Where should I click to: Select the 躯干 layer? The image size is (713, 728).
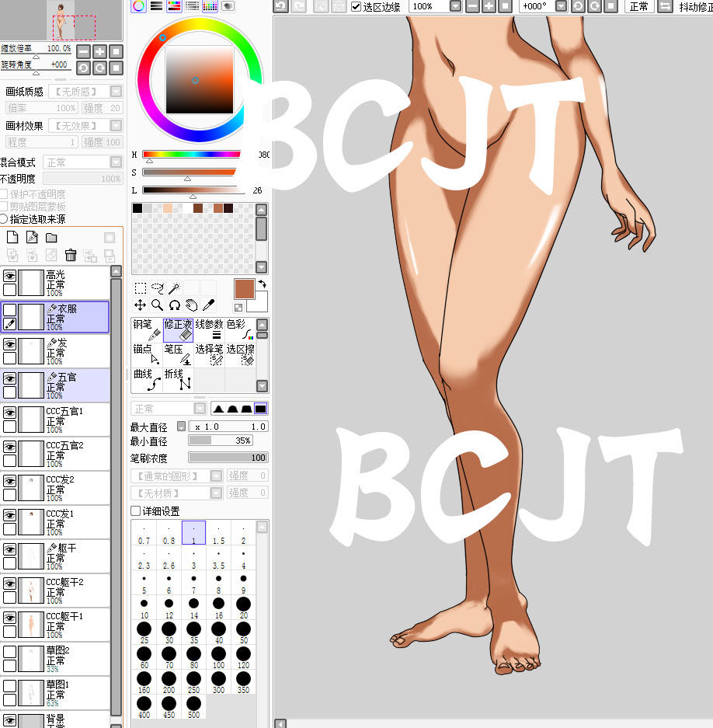pos(55,556)
